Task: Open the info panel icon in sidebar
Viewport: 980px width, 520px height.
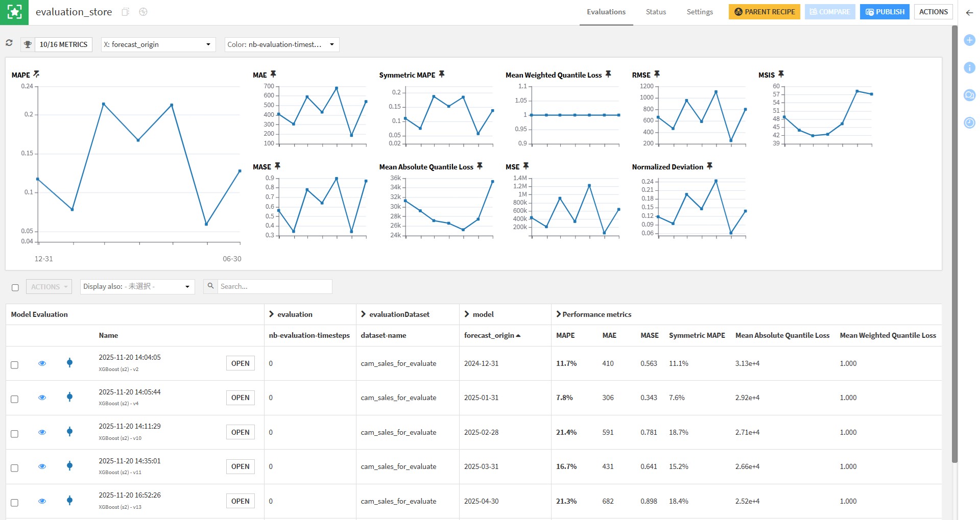Action: click(969, 67)
